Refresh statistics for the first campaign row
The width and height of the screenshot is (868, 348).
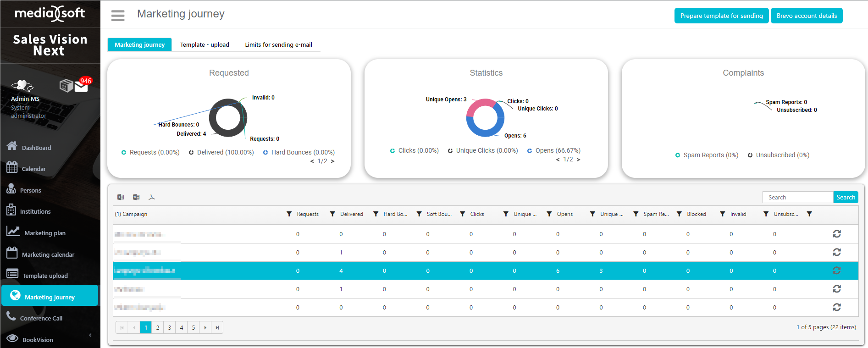(836, 234)
